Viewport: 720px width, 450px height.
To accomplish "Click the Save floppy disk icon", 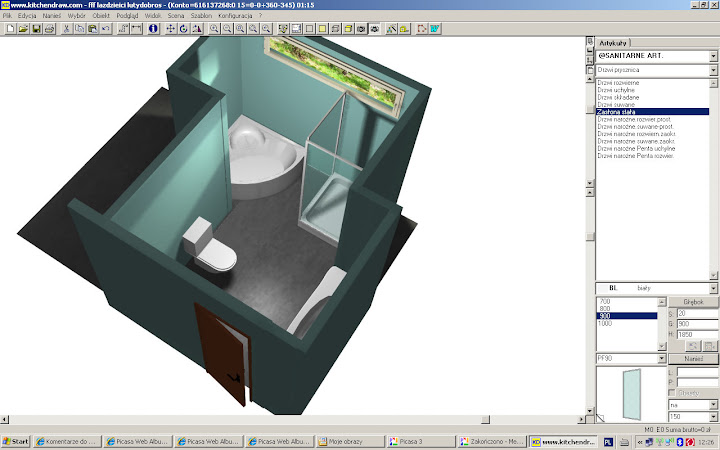I will (x=37, y=29).
